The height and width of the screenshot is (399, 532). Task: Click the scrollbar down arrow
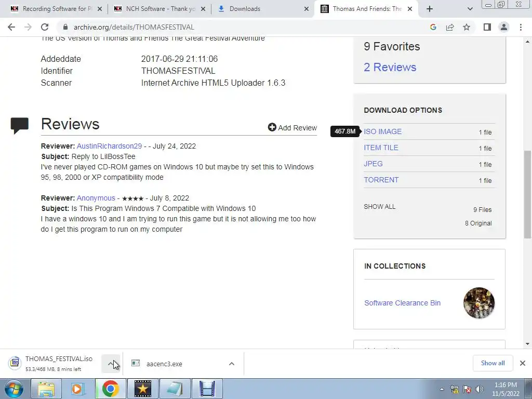coord(528,344)
